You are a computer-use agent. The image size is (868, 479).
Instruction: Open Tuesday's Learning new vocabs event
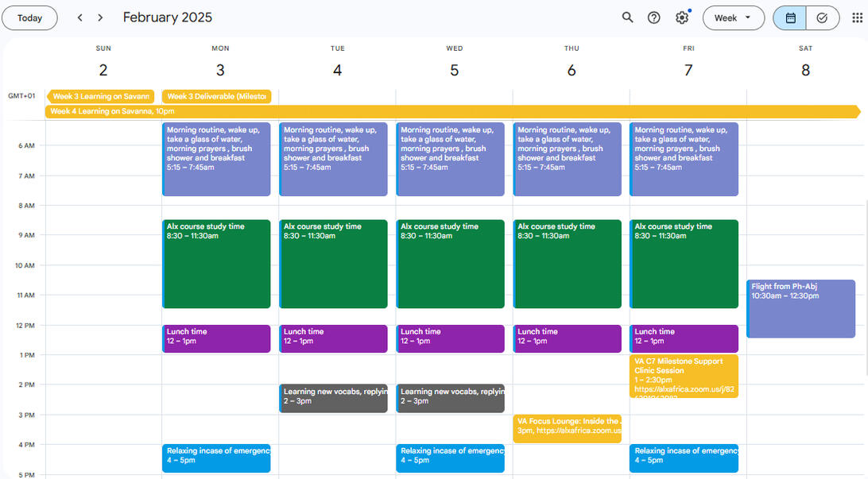(x=333, y=398)
